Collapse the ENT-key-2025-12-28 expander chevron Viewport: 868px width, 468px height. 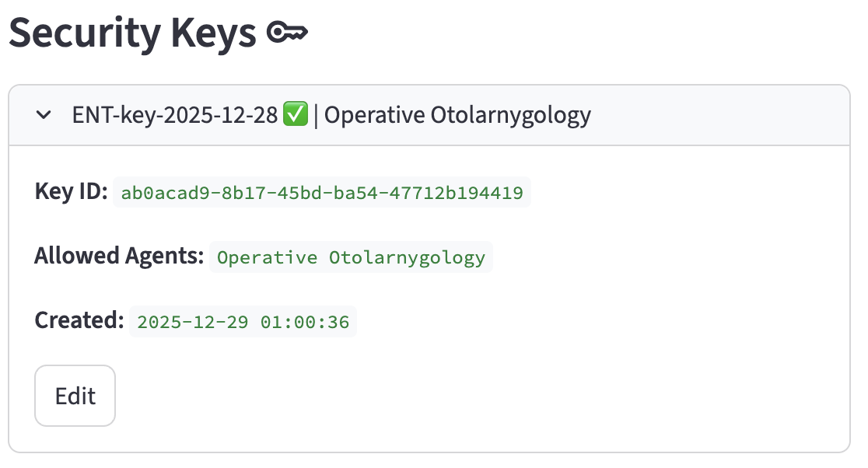pos(44,115)
